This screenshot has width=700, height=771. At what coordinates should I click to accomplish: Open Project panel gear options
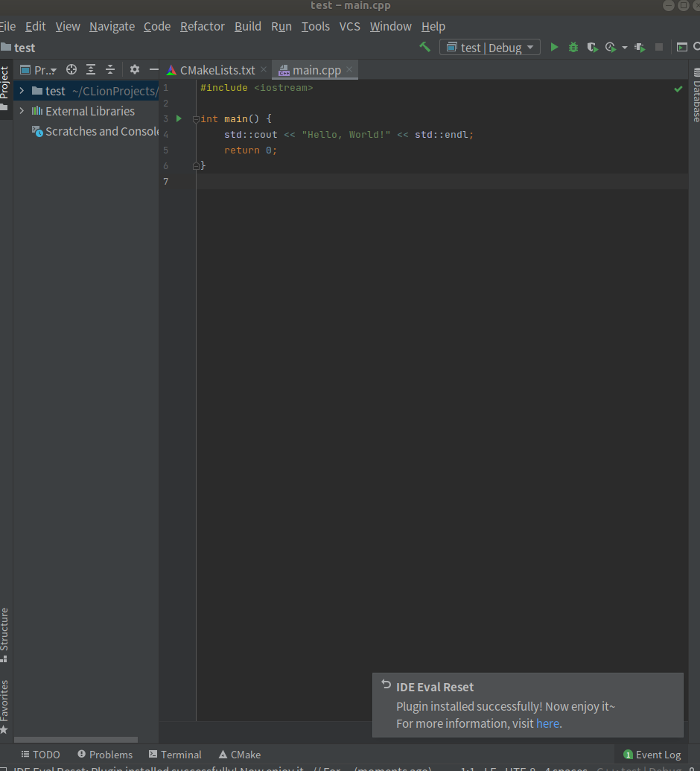135,70
